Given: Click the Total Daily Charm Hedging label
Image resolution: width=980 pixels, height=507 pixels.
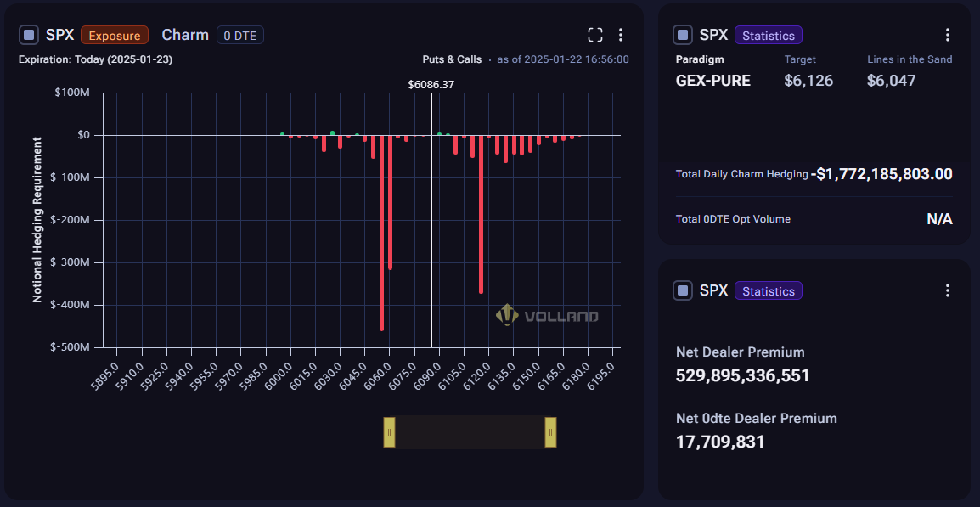Looking at the screenshot, I should coord(742,174).
